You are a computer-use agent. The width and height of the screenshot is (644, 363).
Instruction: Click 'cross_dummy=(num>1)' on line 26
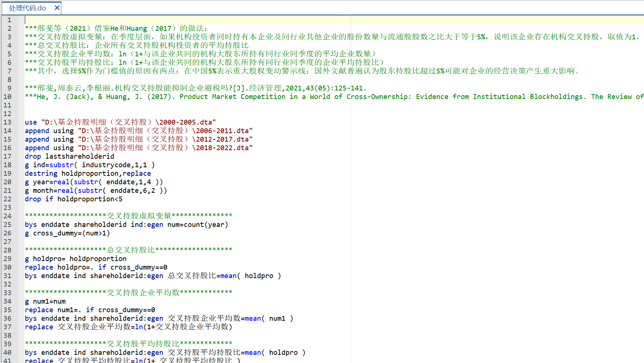[x=71, y=233]
